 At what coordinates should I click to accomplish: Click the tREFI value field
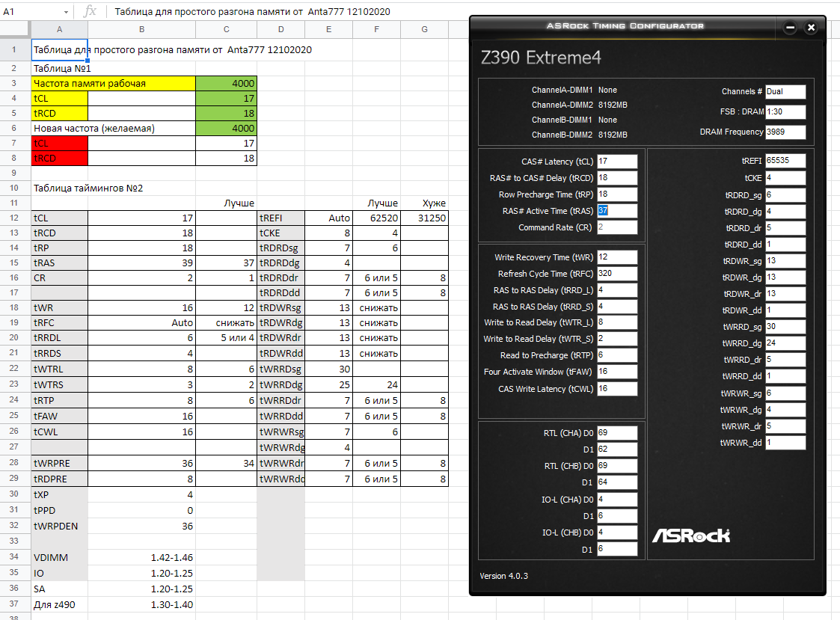point(785,160)
